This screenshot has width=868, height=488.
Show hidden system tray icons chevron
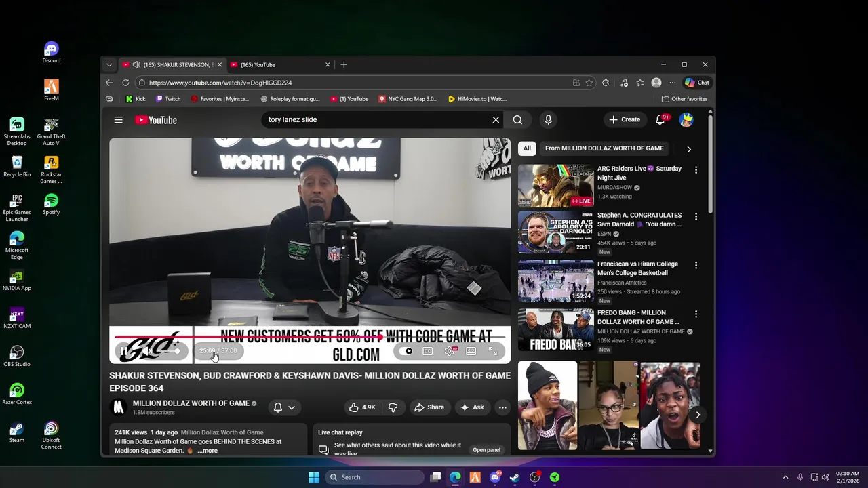(x=785, y=477)
